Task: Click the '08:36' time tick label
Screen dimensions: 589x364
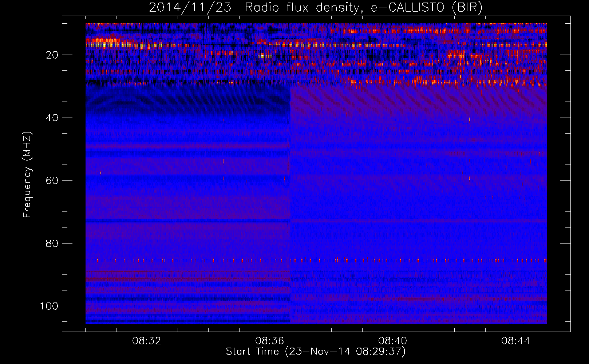Action: coord(270,341)
